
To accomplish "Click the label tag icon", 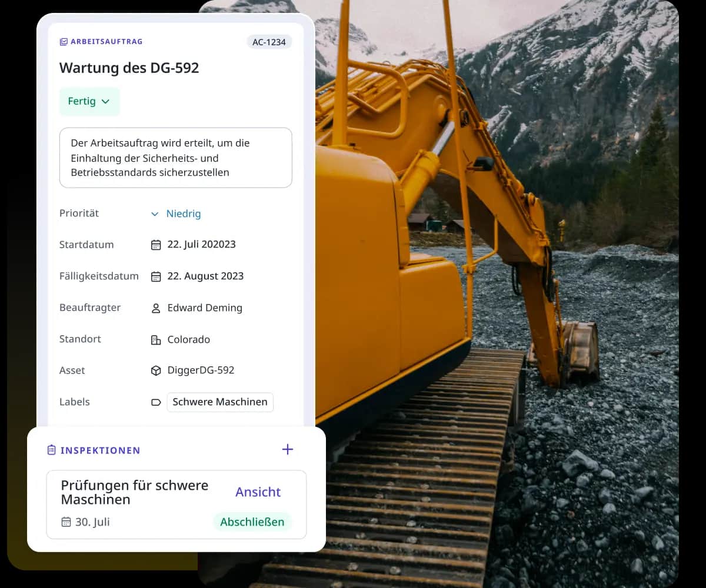I will click(x=156, y=402).
